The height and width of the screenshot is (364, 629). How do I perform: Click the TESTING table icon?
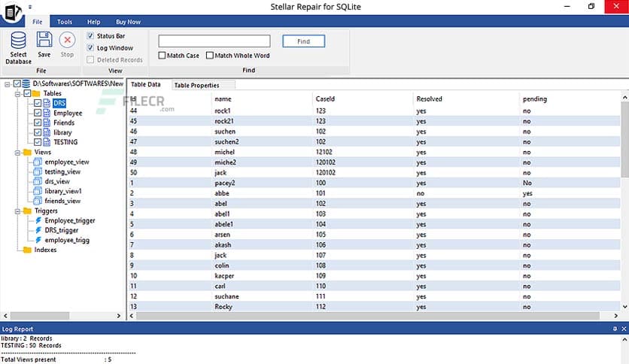(x=47, y=142)
